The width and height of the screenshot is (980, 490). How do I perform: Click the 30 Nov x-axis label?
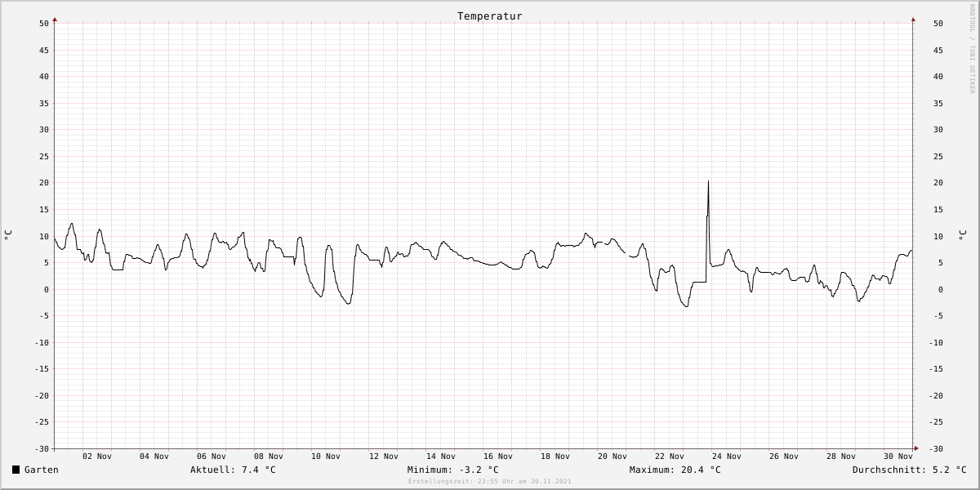coord(898,457)
